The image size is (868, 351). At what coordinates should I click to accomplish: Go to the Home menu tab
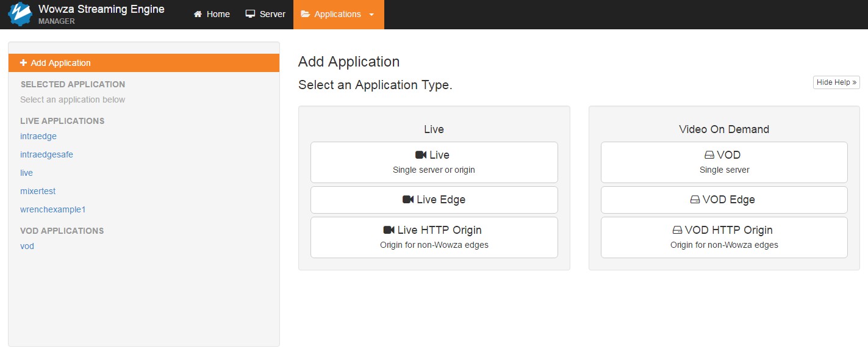pos(212,14)
